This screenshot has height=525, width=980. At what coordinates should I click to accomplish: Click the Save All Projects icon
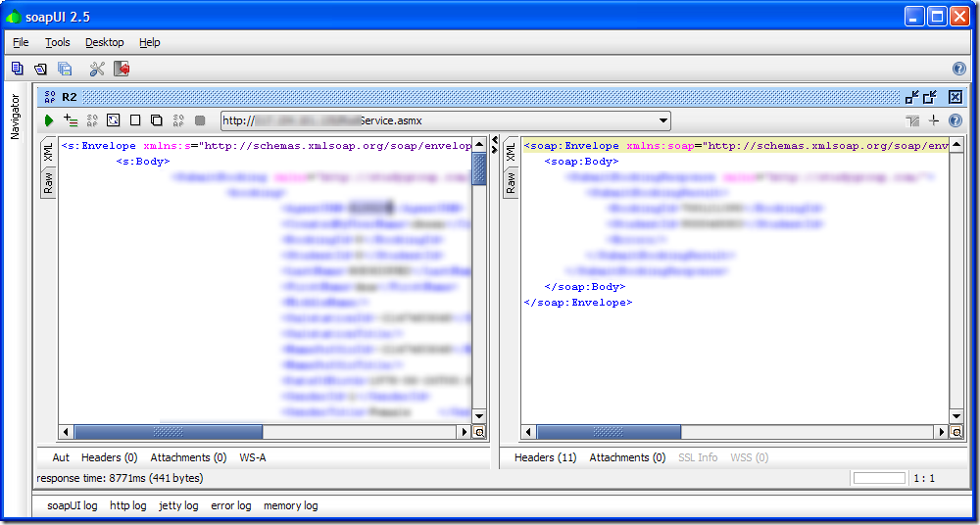pyautogui.click(x=65, y=69)
